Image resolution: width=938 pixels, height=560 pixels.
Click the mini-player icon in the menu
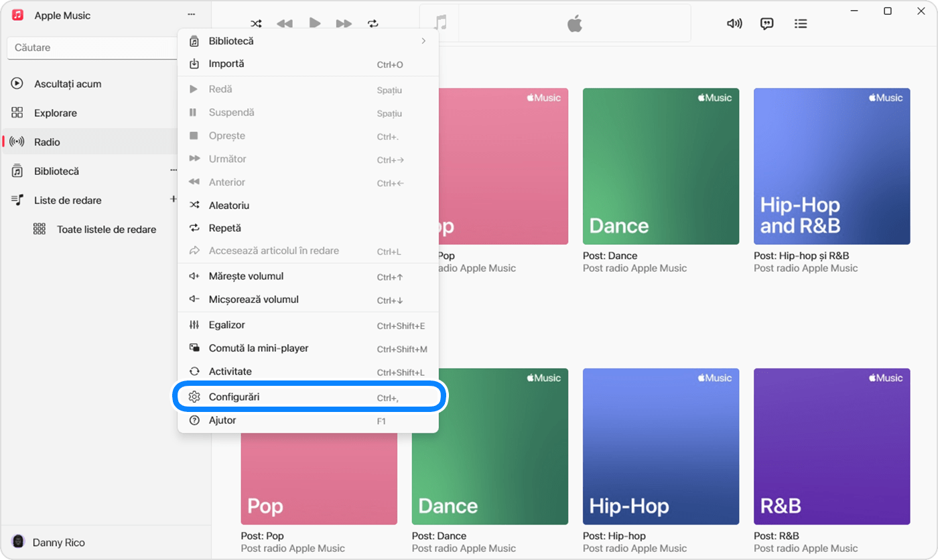[x=194, y=348]
